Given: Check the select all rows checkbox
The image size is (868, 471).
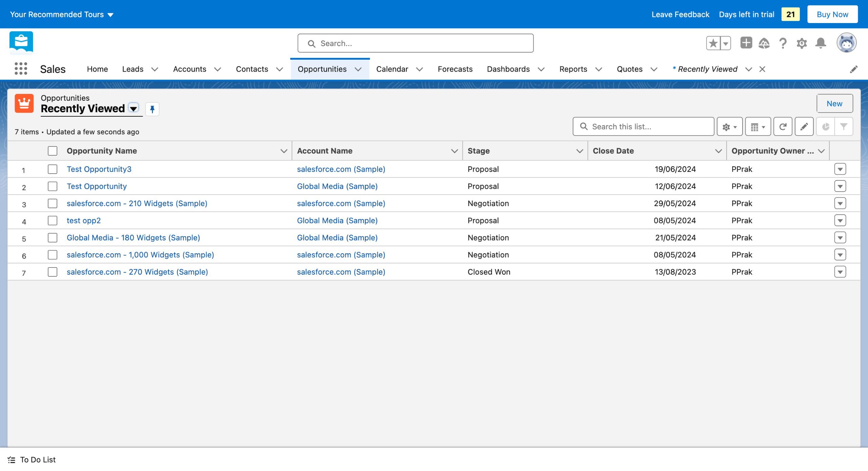Looking at the screenshot, I should click(x=53, y=151).
